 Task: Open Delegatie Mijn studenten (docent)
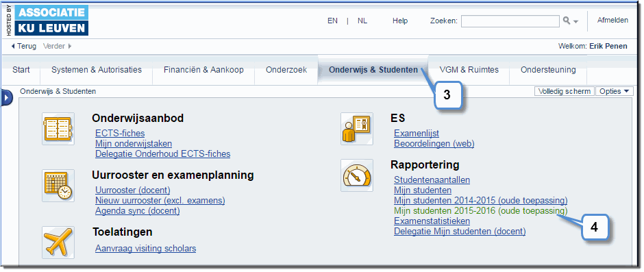pos(460,232)
